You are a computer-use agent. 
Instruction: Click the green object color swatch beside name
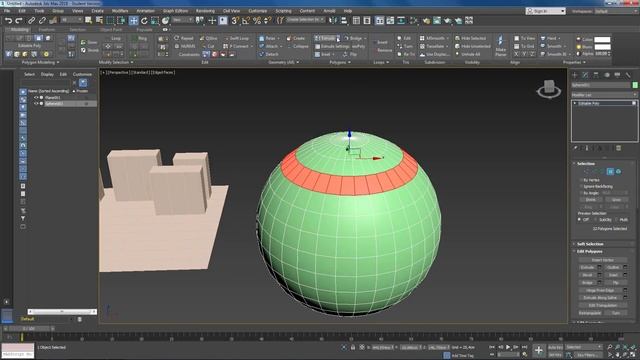(635, 85)
